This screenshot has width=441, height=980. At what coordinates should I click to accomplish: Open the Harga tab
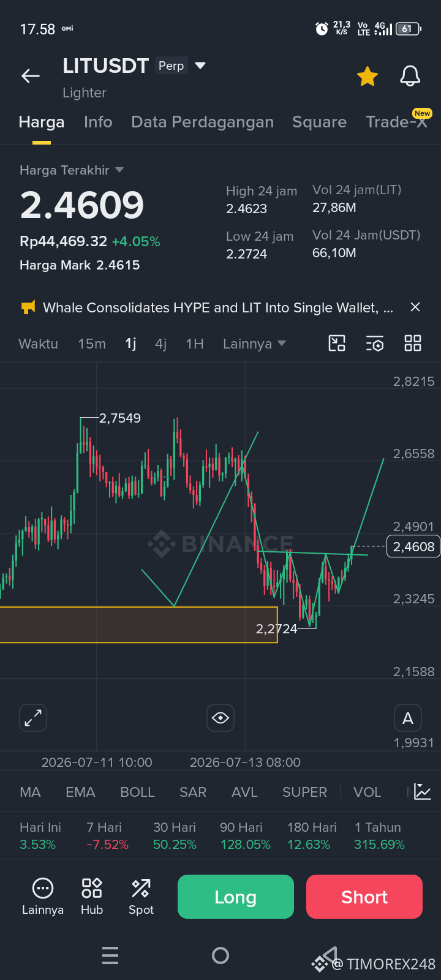[x=42, y=122]
